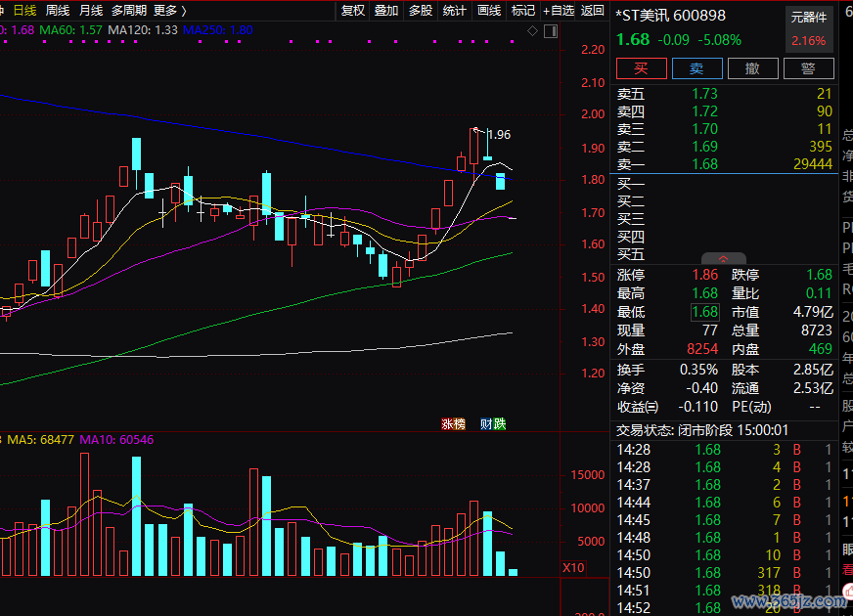Click the 流通 value 2.53亿

pyautogui.click(x=813, y=388)
